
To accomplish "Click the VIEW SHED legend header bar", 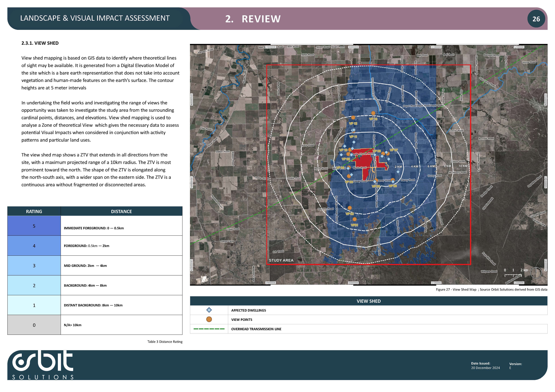I will (369, 301).
